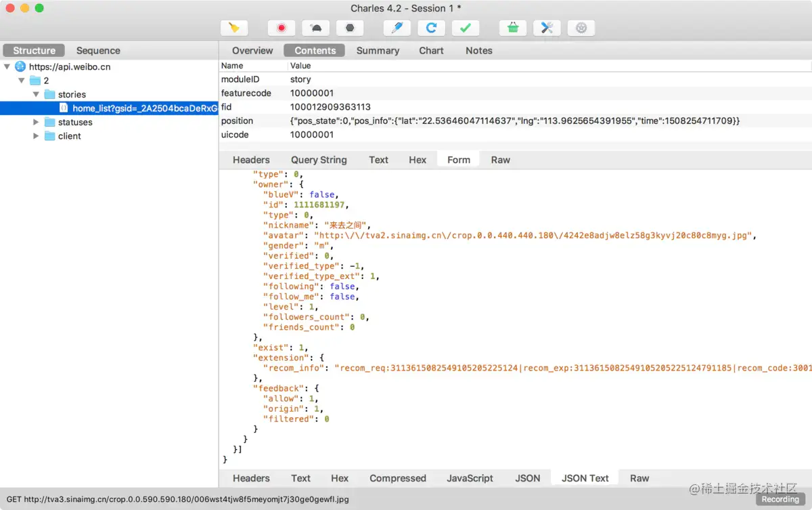Select the uicode form row

515,135
